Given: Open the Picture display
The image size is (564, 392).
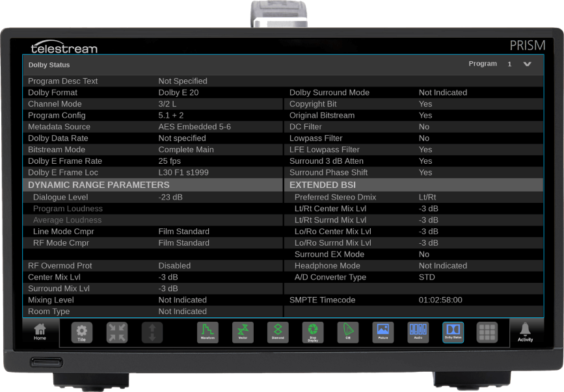Looking at the screenshot, I should click(383, 332).
